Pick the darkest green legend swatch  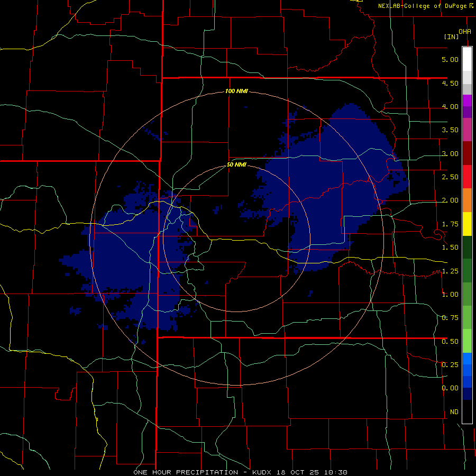467,247
